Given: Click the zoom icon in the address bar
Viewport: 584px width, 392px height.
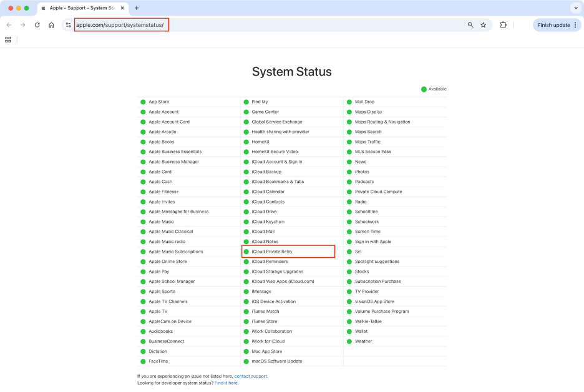Looking at the screenshot, I should coord(470,25).
